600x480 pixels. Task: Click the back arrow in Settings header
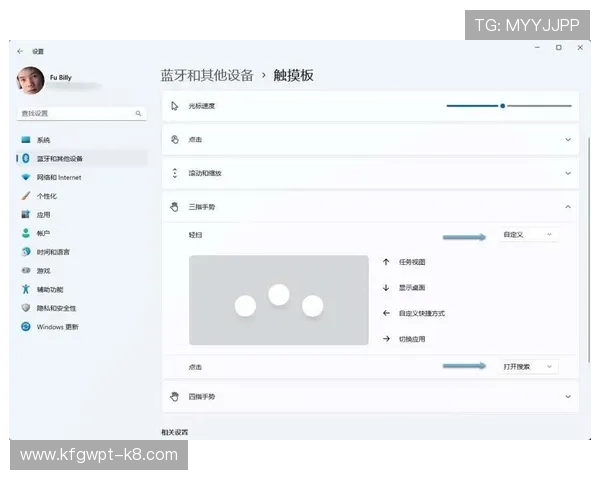point(20,51)
